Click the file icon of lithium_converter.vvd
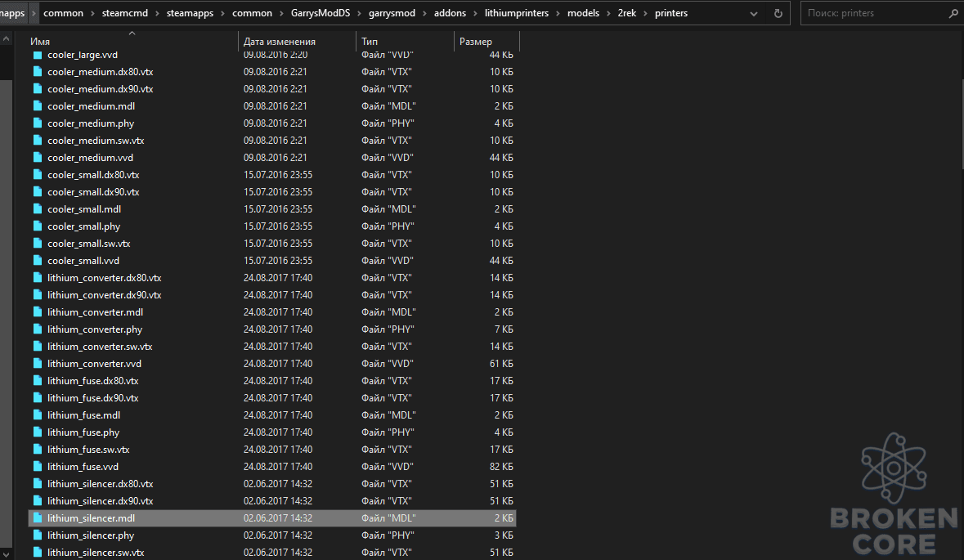This screenshot has height=560, width=964. pos(38,363)
